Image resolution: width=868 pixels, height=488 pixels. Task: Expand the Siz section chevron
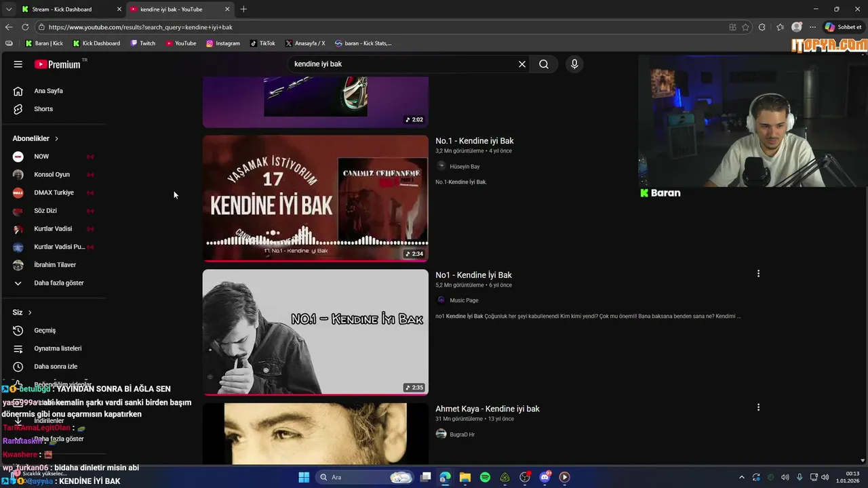point(30,312)
